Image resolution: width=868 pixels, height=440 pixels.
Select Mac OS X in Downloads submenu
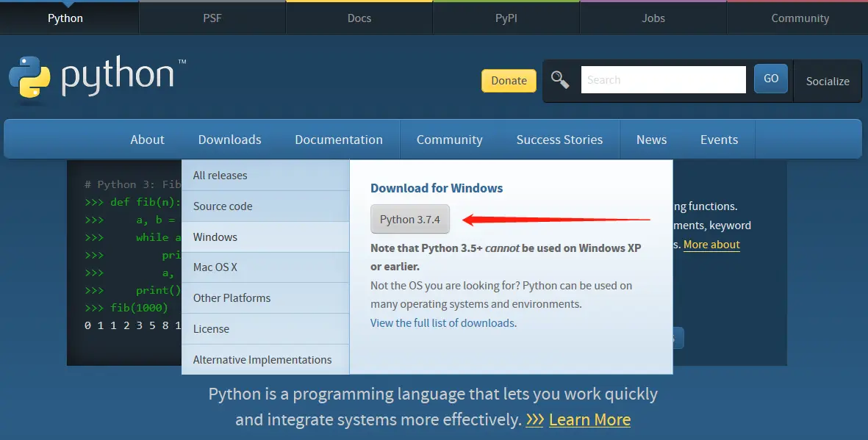(x=265, y=267)
